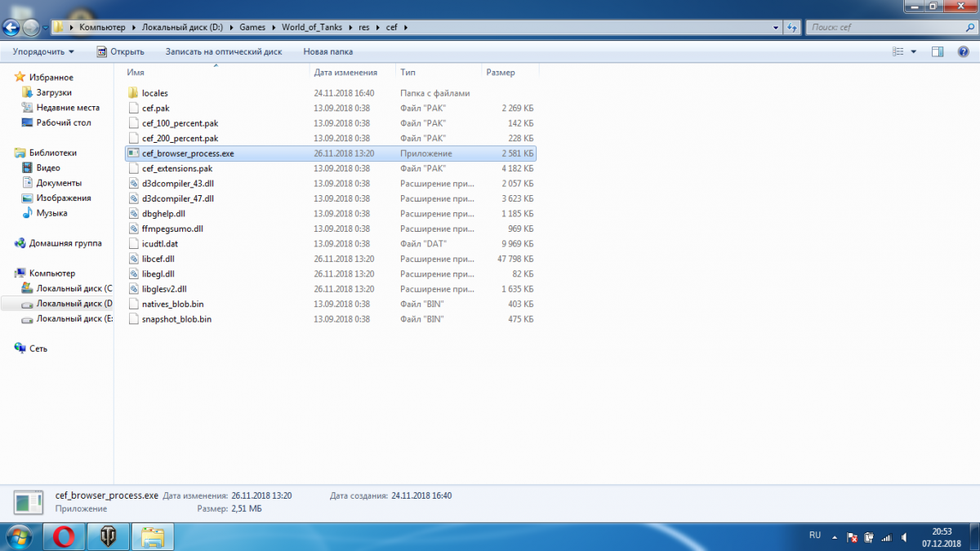Viewport: 980px width, 551px height.
Task: Open the Windows Start menu orb
Action: [x=20, y=536]
